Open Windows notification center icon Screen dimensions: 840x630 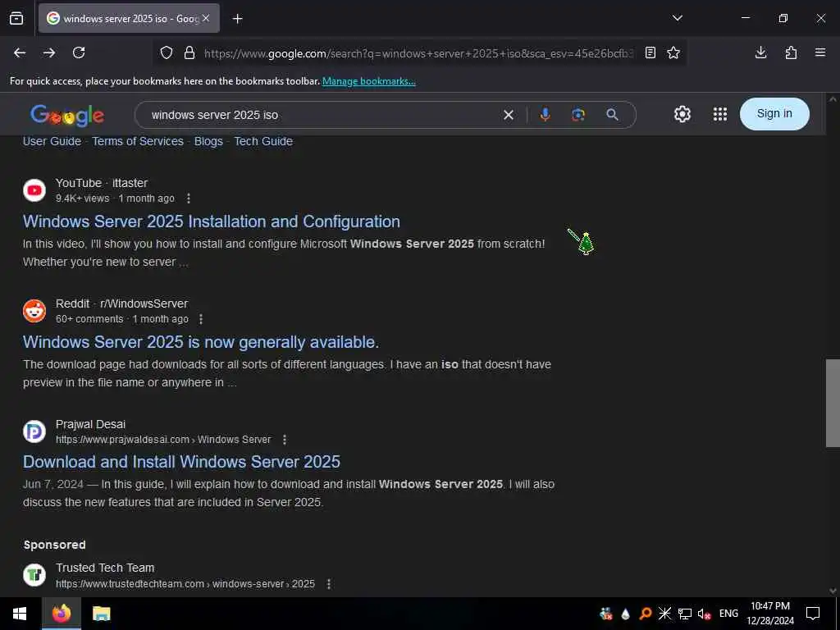coord(813,614)
